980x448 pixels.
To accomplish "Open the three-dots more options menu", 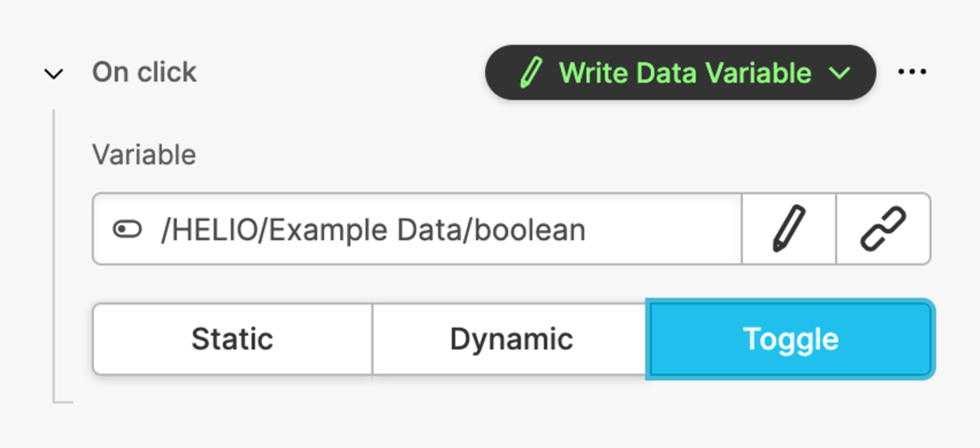I will tap(911, 72).
